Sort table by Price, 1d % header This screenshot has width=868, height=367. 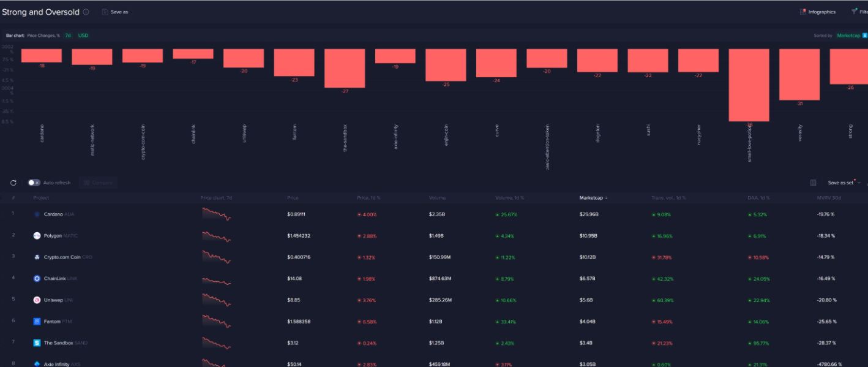pos(369,198)
